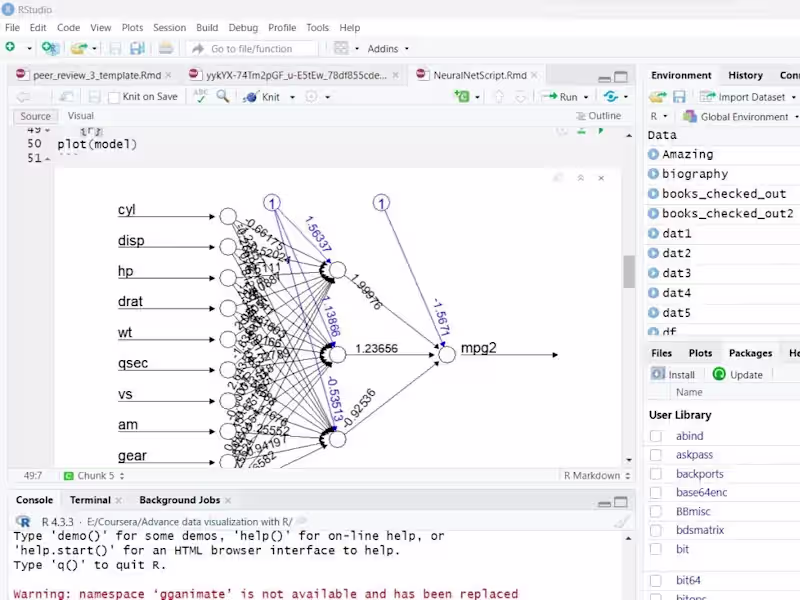Open the Run dropdown arrow
Image resolution: width=800 pixels, height=600 pixels.
pyautogui.click(x=586, y=97)
